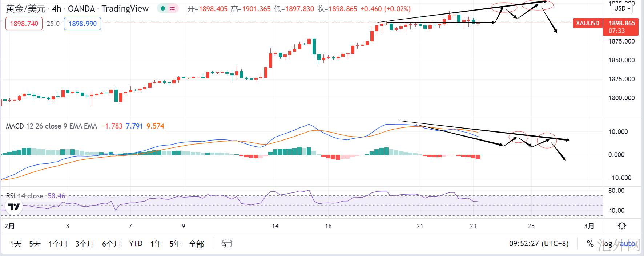Click the sell price 1898.740 button

click(24, 24)
